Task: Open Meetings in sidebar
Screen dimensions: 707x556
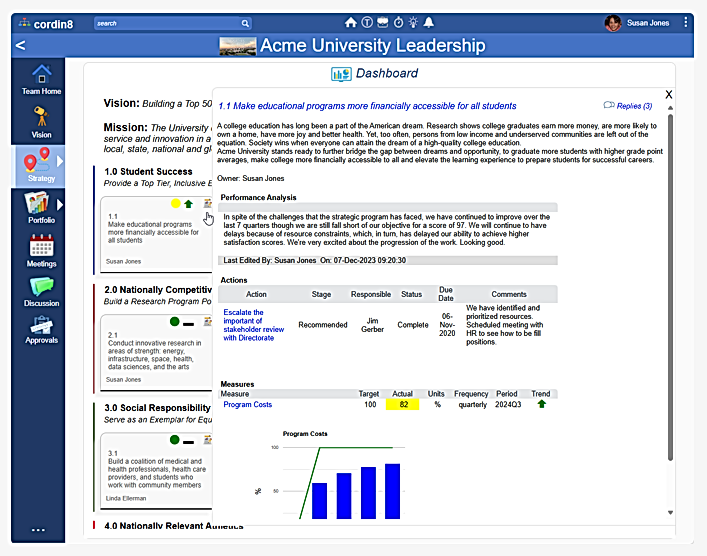Action: (41, 251)
